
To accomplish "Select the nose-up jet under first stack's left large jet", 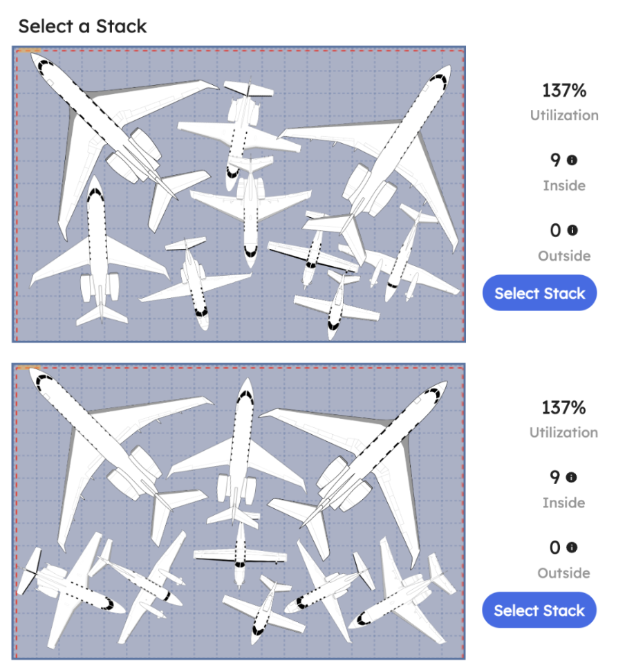I will pyautogui.click(x=100, y=251).
